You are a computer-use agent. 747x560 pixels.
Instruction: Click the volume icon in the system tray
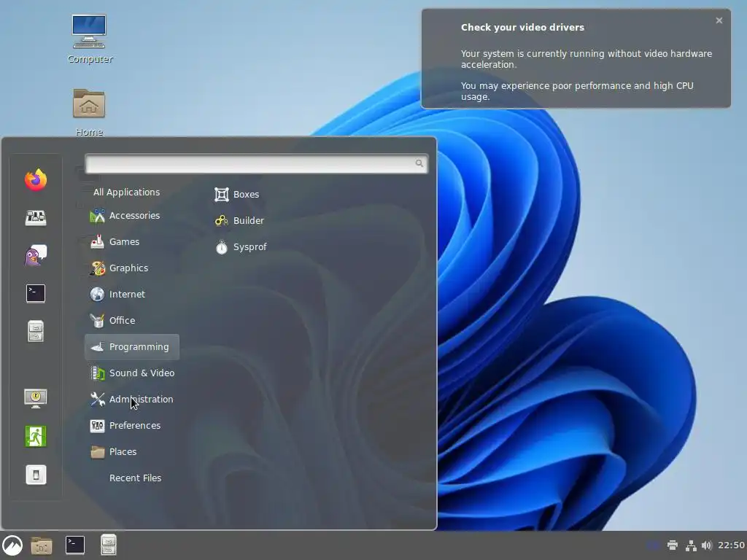(x=706, y=545)
